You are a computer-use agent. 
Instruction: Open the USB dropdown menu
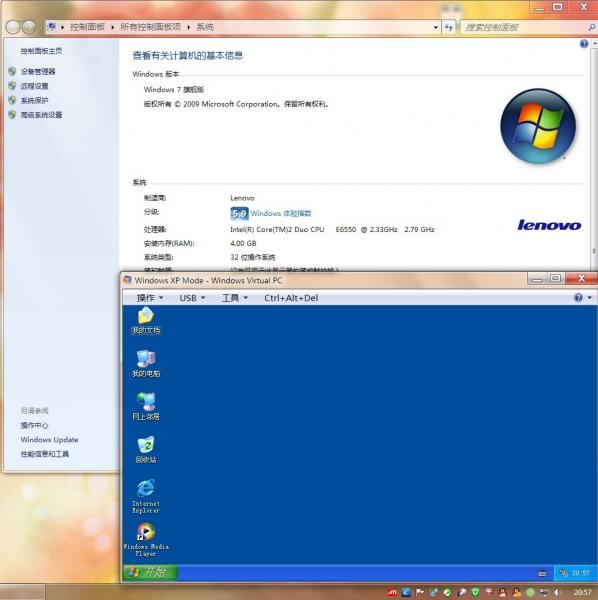click(x=192, y=298)
